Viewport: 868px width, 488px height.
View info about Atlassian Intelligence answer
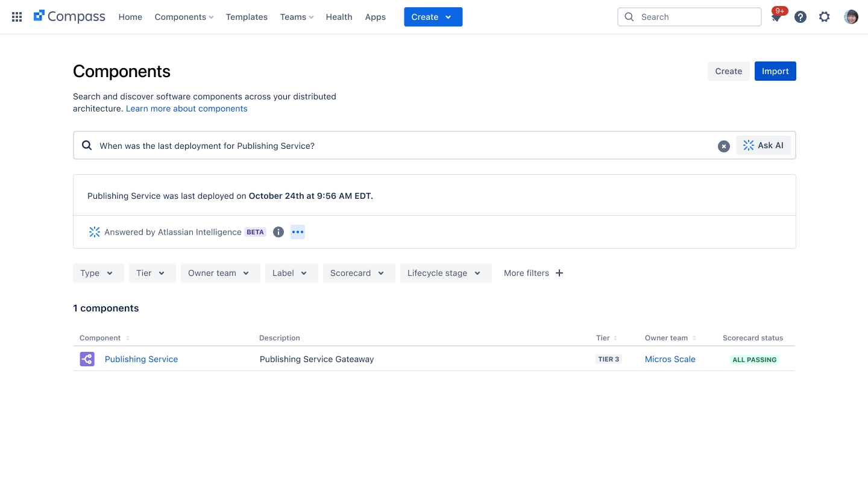click(278, 231)
